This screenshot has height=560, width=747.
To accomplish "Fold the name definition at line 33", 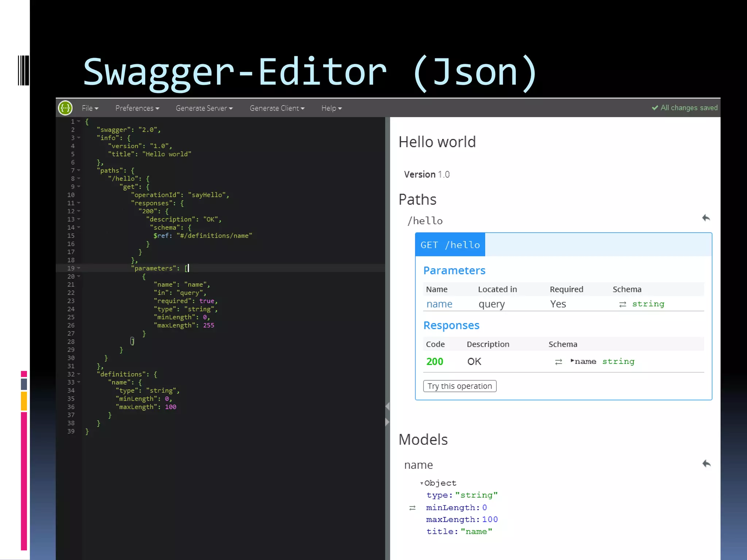I will tap(78, 382).
